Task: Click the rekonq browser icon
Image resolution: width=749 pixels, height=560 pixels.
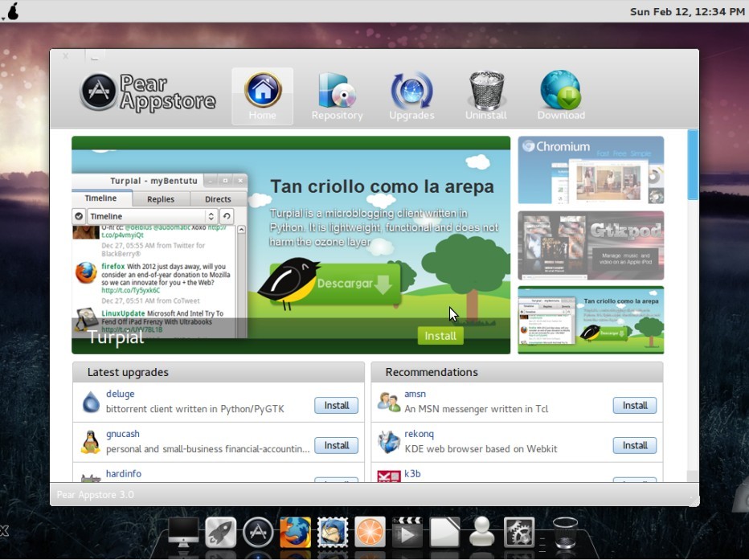Action: click(x=389, y=442)
